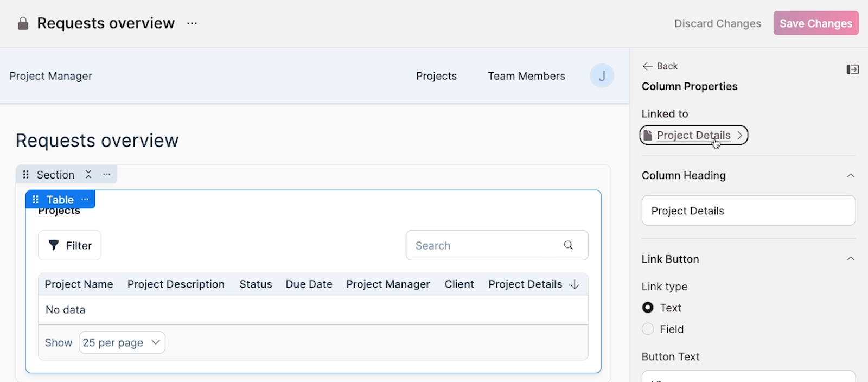The height and width of the screenshot is (382, 868).
Task: Click the Project Details column header
Action: click(525, 284)
